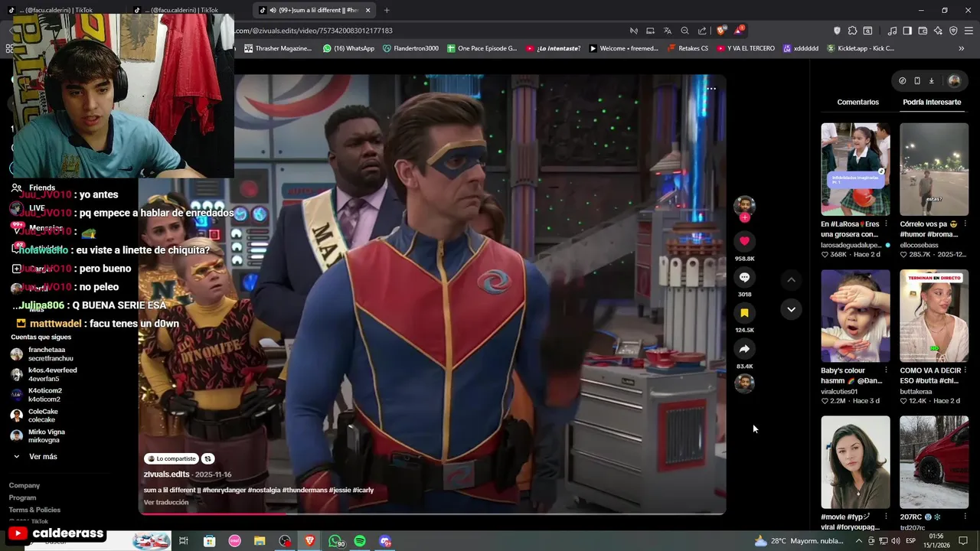Open the browser hamburger main menu
The image size is (980, 551).
[969, 31]
